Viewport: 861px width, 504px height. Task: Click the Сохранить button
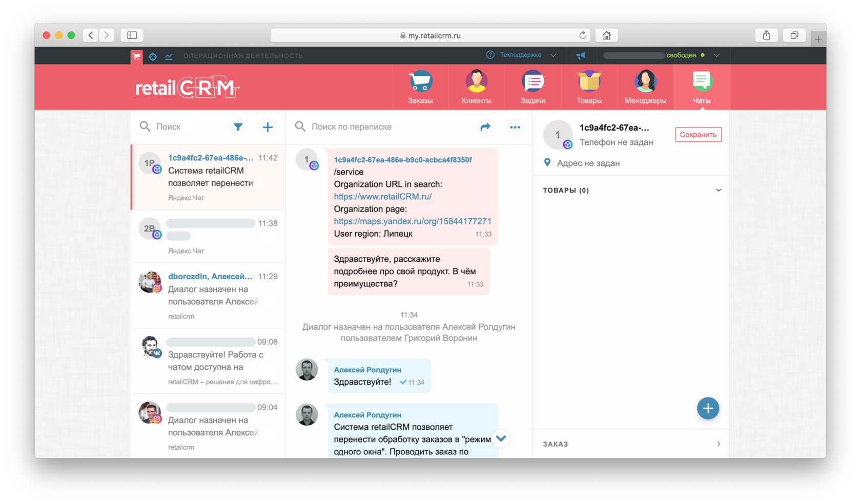click(698, 135)
